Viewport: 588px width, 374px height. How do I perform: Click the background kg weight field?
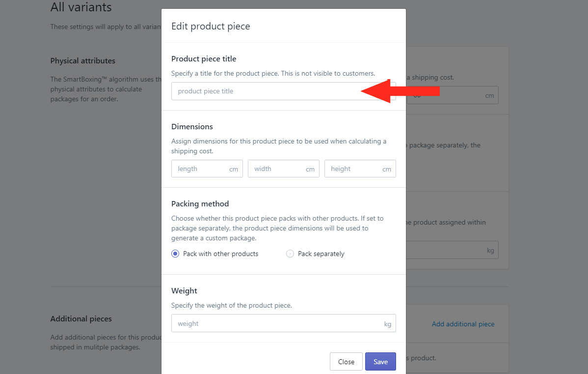click(452, 250)
